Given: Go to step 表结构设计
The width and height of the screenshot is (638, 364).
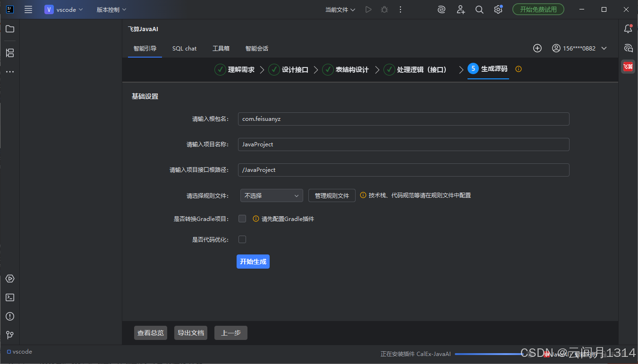Looking at the screenshot, I should coord(346,69).
